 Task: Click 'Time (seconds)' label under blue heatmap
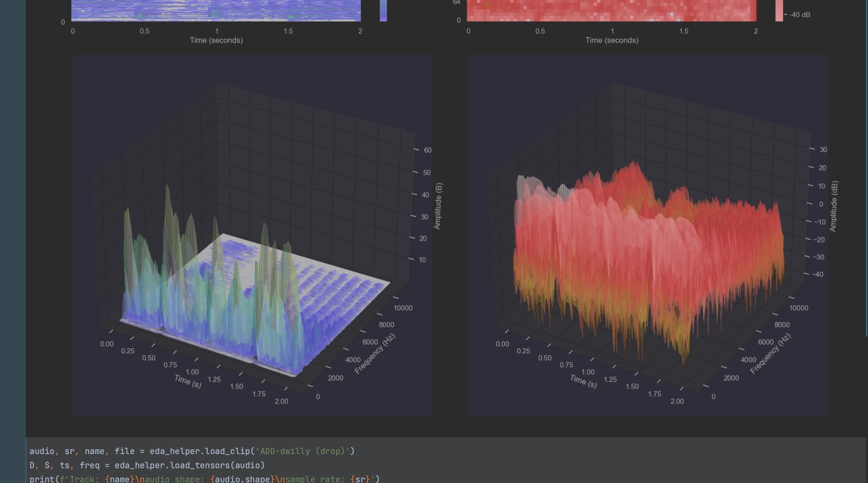(216, 41)
